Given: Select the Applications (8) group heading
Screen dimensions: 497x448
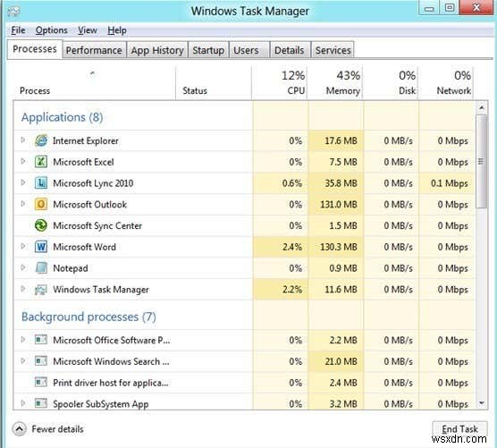Looking at the screenshot, I should (x=63, y=117).
